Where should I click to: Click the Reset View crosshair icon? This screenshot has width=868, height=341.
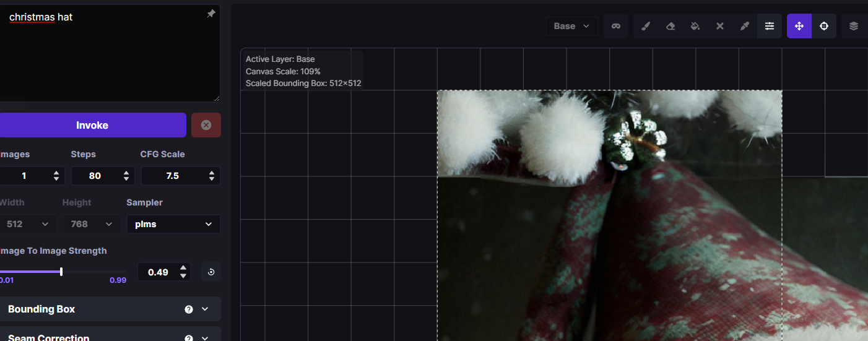pos(824,26)
